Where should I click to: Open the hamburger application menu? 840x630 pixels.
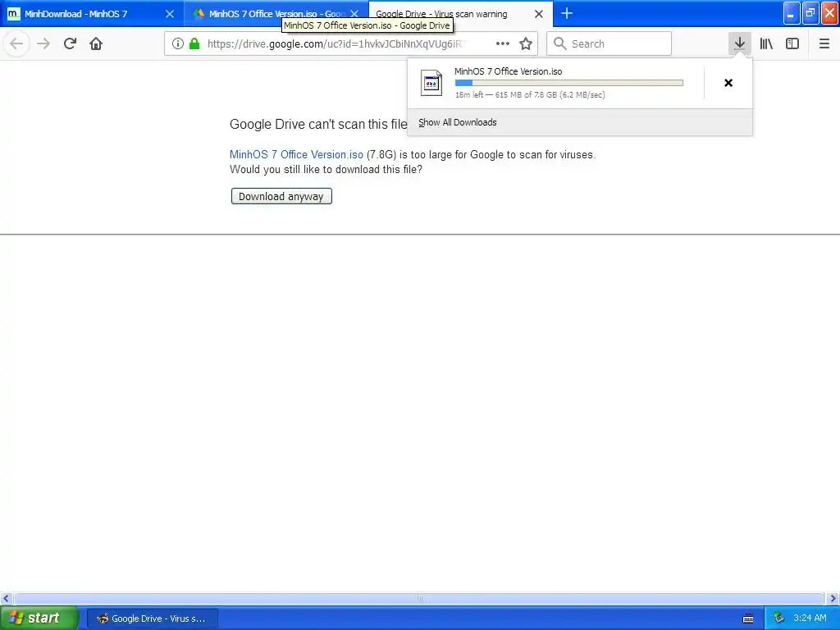click(824, 43)
